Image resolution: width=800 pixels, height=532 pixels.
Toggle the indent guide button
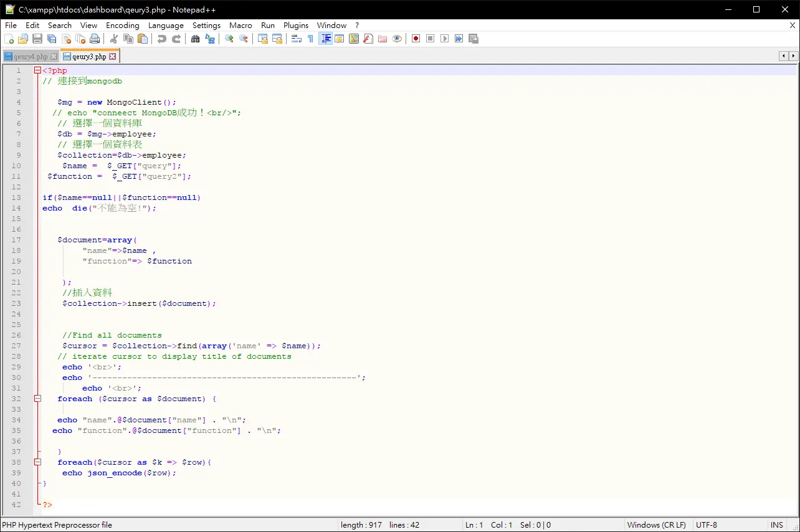tap(325, 39)
